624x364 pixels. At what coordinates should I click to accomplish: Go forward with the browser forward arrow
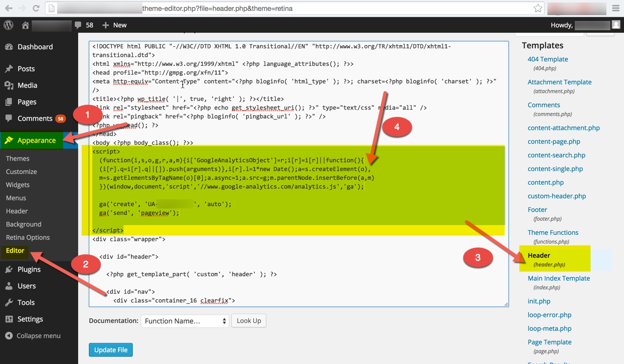point(22,8)
